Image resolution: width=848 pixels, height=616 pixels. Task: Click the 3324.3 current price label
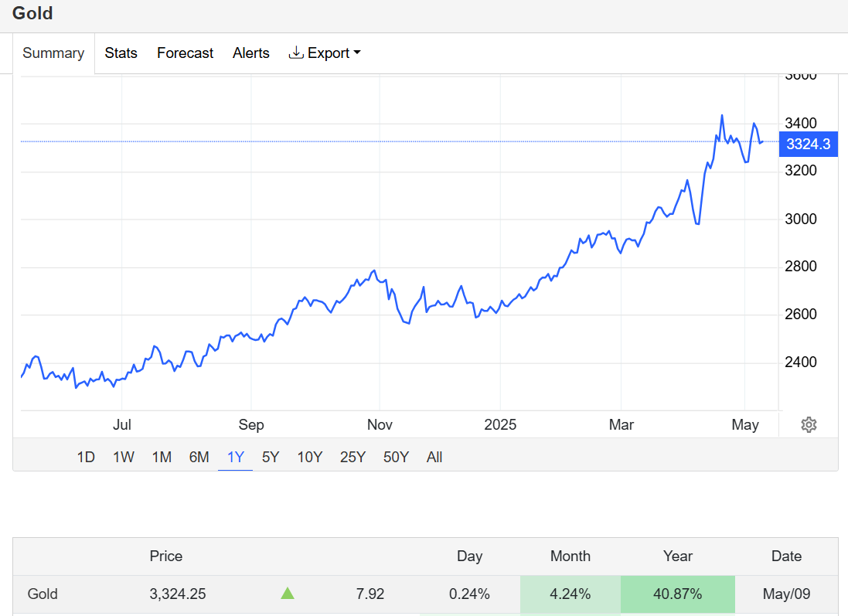[808, 144]
